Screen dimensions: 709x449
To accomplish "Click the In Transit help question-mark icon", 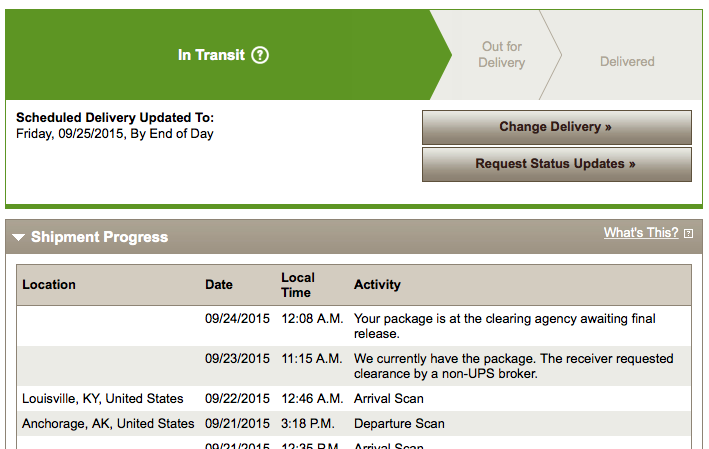I will (x=260, y=55).
